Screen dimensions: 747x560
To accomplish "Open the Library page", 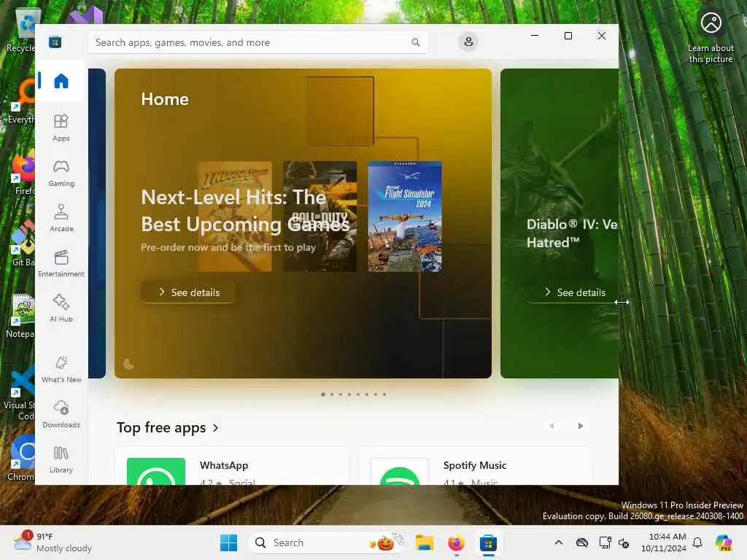I will pyautogui.click(x=61, y=459).
